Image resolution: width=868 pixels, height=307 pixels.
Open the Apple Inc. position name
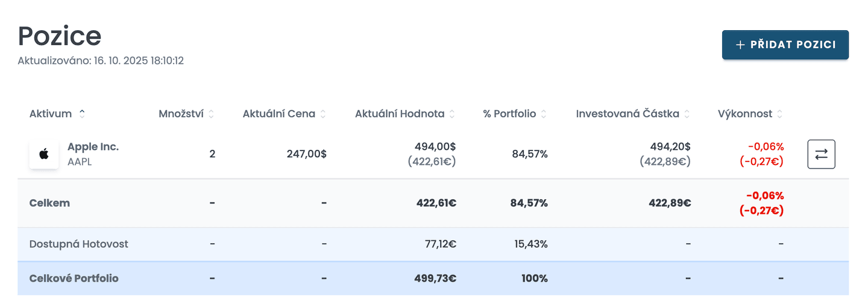93,147
